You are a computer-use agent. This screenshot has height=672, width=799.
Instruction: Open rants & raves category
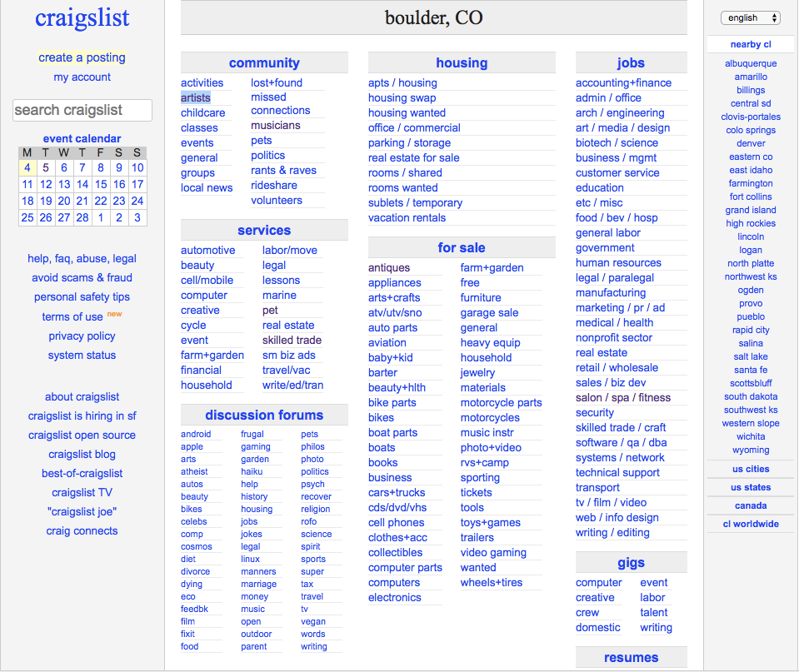(283, 170)
